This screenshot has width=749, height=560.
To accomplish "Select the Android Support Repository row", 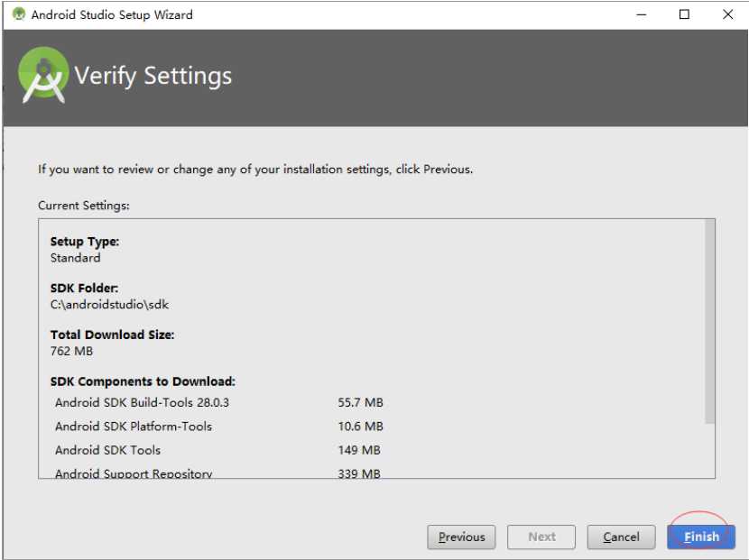I will tap(217, 473).
